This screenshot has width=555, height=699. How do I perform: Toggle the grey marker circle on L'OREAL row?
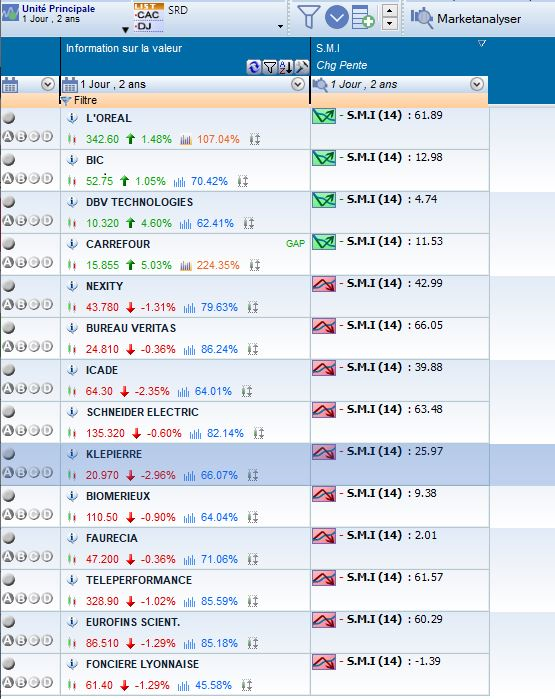[8, 118]
